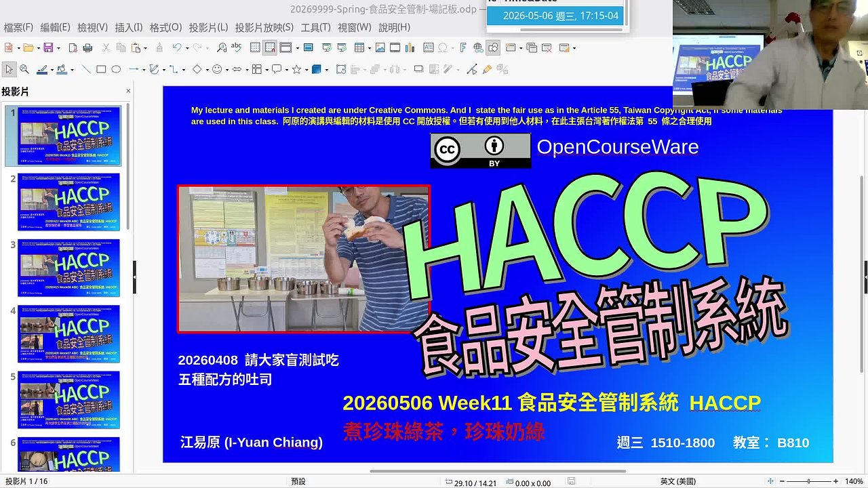Expand the Connectors dropdown arrow
Viewport: 868px width, 488px height.
(184, 69)
